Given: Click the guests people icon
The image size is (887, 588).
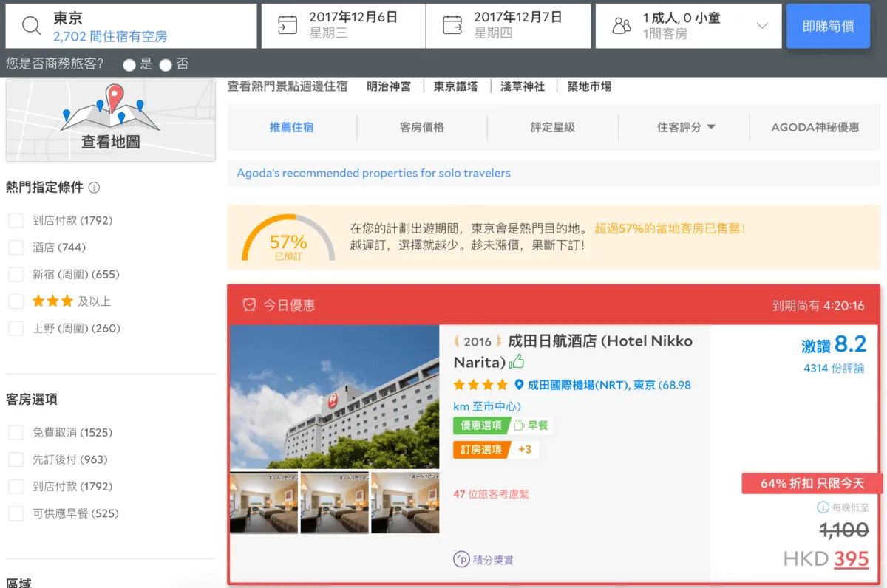Looking at the screenshot, I should pos(622,26).
